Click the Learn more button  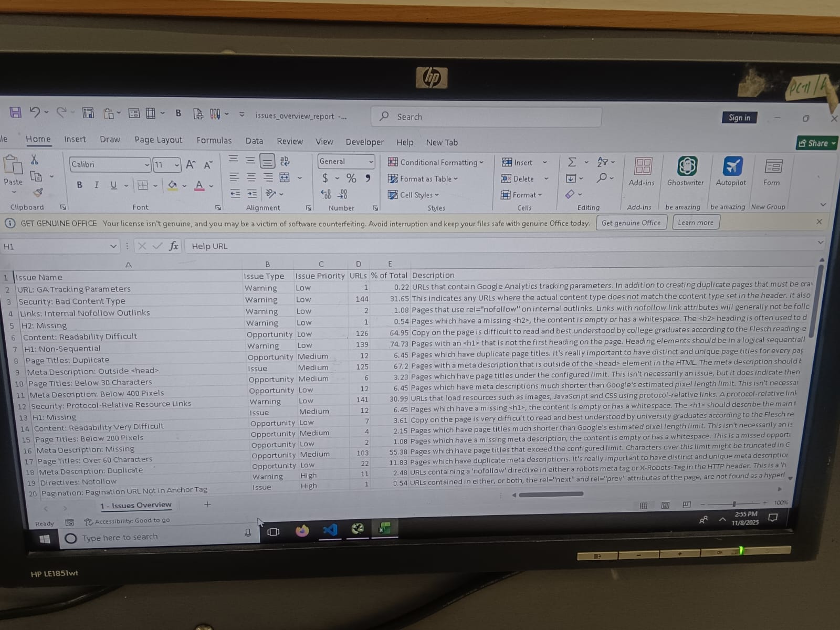point(695,223)
